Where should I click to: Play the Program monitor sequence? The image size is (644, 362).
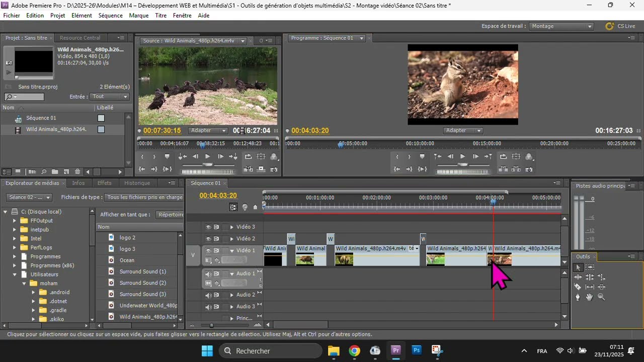tap(463, 156)
